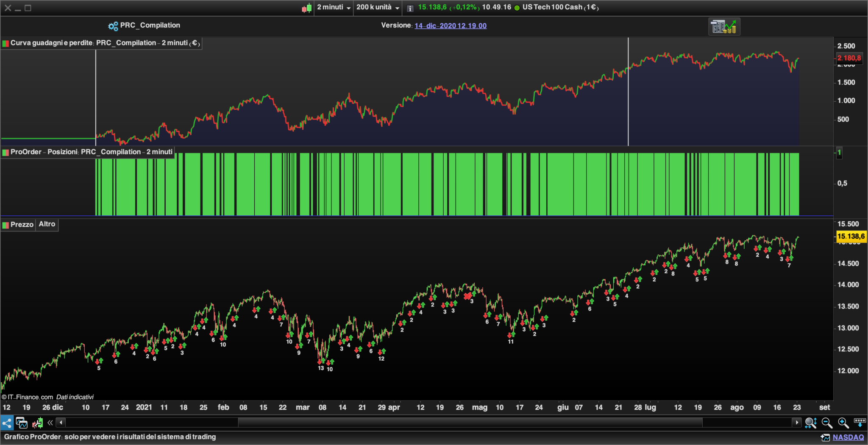Toggle the Prezzo panel color square
The height and width of the screenshot is (445, 868).
coord(6,225)
